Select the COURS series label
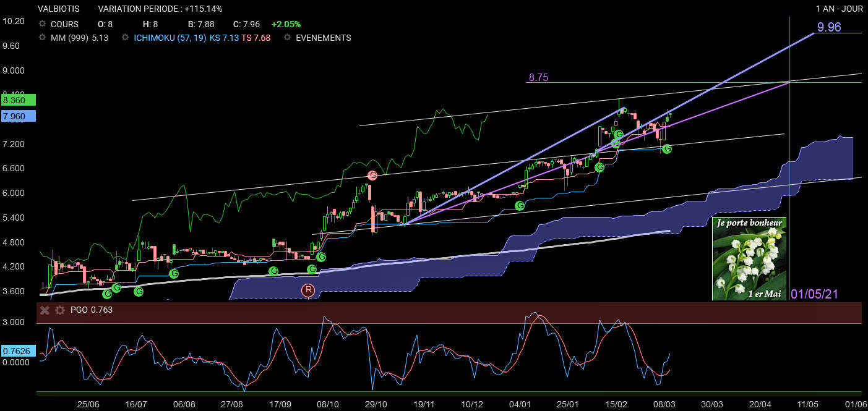 (64, 24)
